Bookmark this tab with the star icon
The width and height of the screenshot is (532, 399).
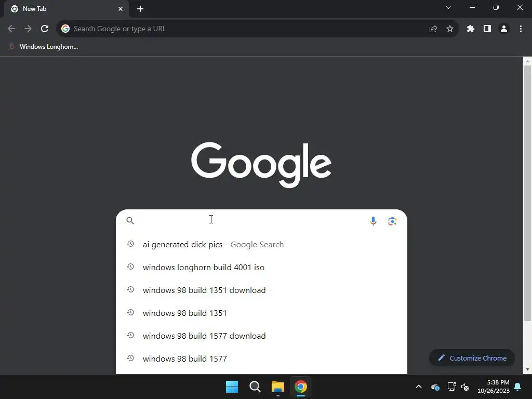click(x=450, y=29)
